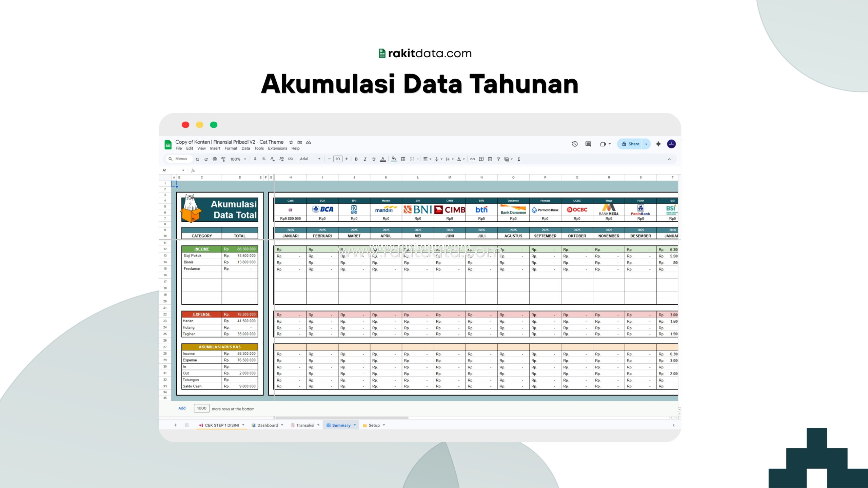This screenshot has width=868, height=488.
Task: Click the Gemini sparkle icon
Action: pos(658,144)
